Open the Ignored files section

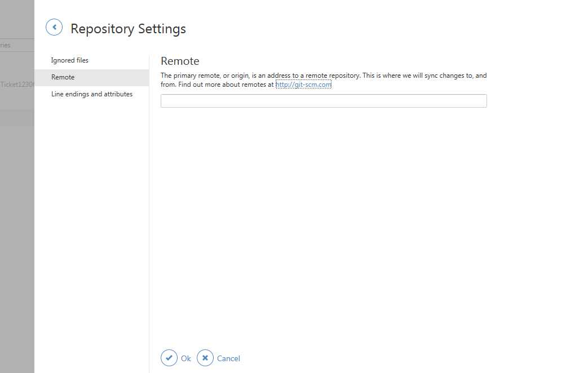70,60
